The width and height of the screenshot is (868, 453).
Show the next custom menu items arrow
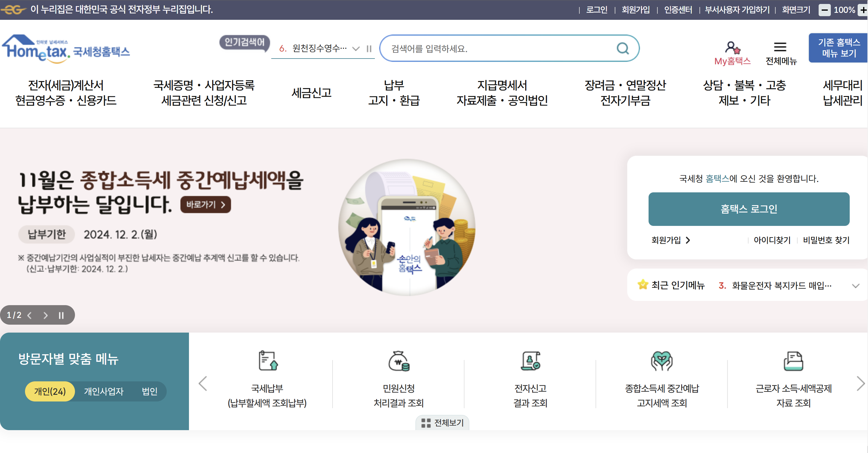[860, 383]
